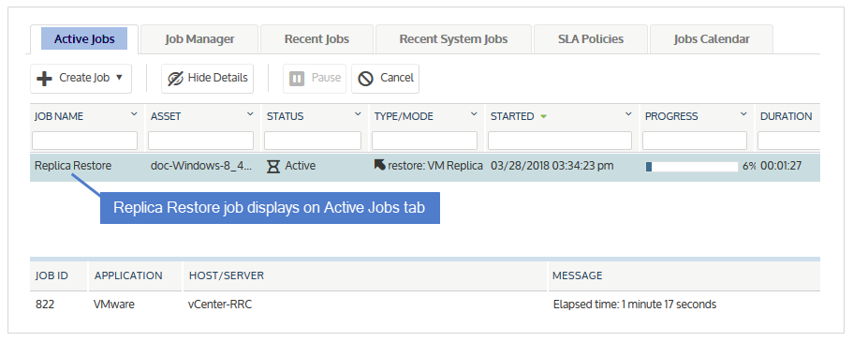Viewport: 868px width, 357px height.
Task: Open the Create Job dropdown
Action: (x=81, y=78)
